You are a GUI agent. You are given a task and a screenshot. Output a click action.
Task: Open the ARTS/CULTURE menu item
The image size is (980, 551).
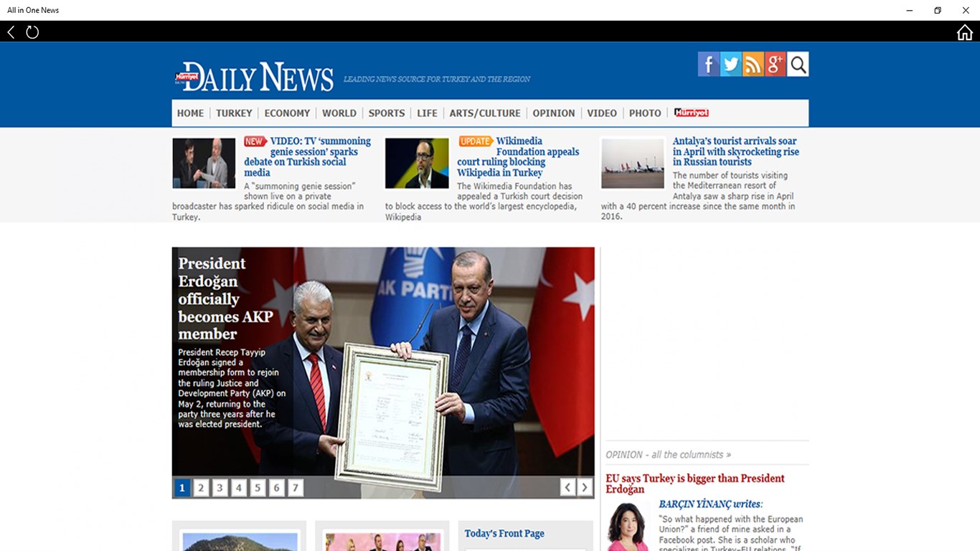484,113
